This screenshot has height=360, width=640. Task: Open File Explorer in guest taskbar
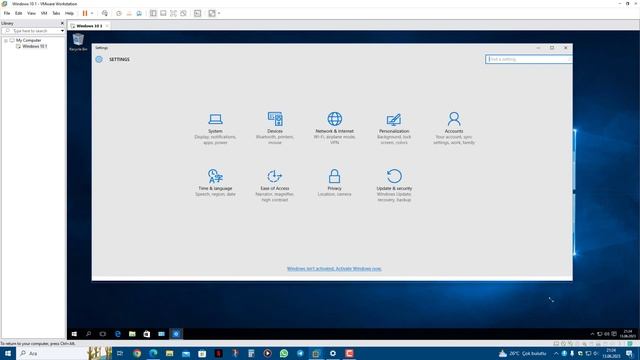coord(132,334)
